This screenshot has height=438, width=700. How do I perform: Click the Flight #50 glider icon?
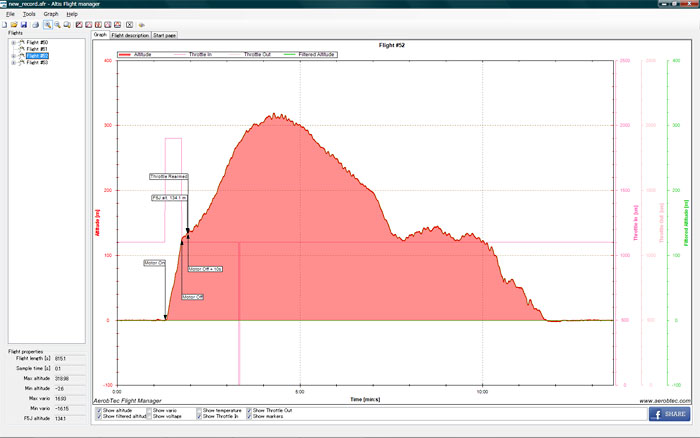(x=21, y=42)
